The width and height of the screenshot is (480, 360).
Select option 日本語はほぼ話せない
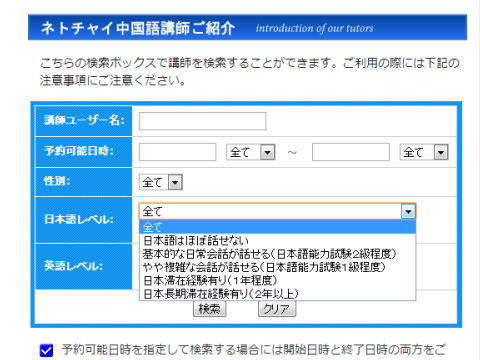click(x=277, y=240)
